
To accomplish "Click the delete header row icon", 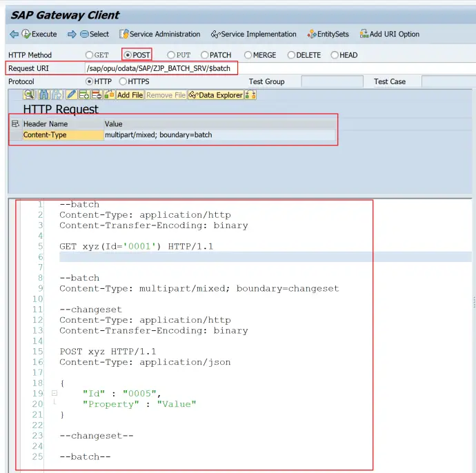I will pos(96,95).
